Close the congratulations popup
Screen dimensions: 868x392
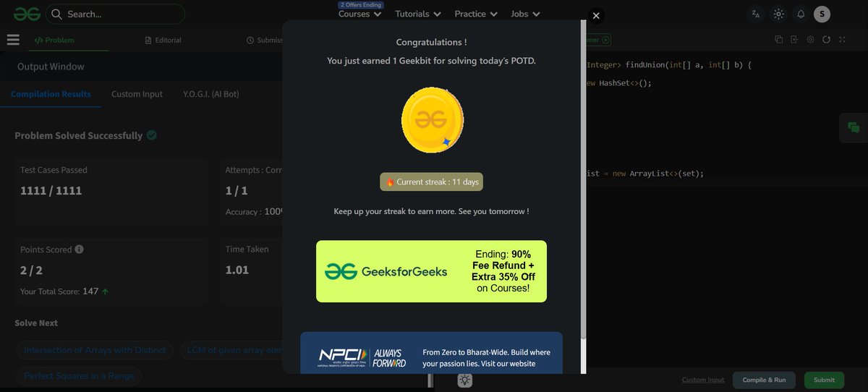tap(595, 15)
